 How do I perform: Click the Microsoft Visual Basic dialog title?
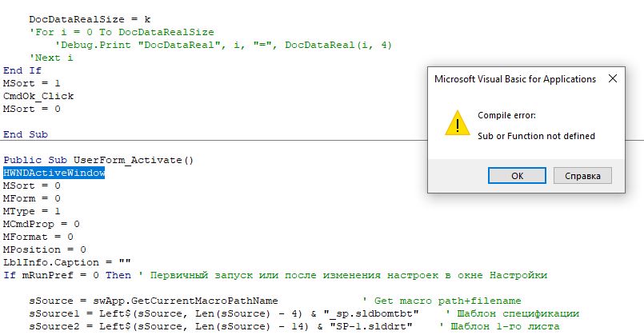pyautogui.click(x=514, y=79)
